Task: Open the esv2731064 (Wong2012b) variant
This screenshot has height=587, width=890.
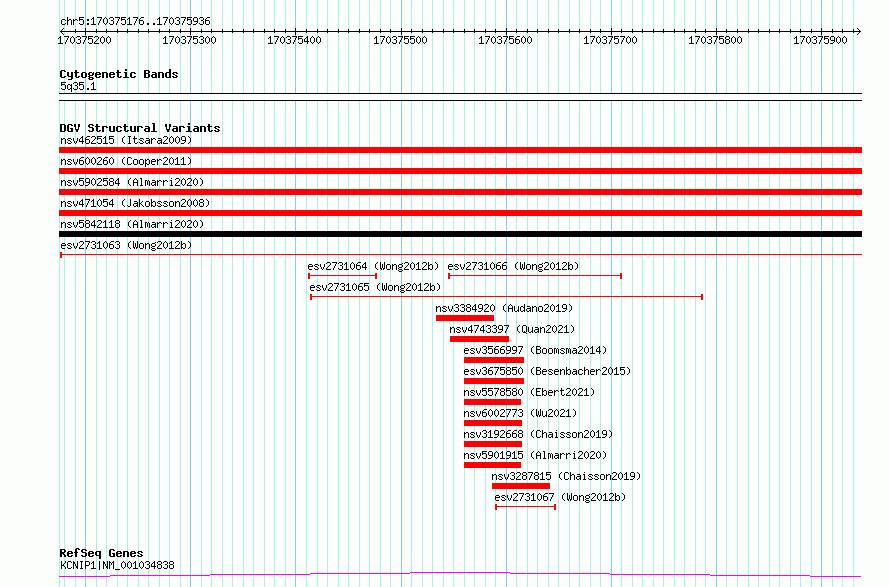Action: click(373, 266)
